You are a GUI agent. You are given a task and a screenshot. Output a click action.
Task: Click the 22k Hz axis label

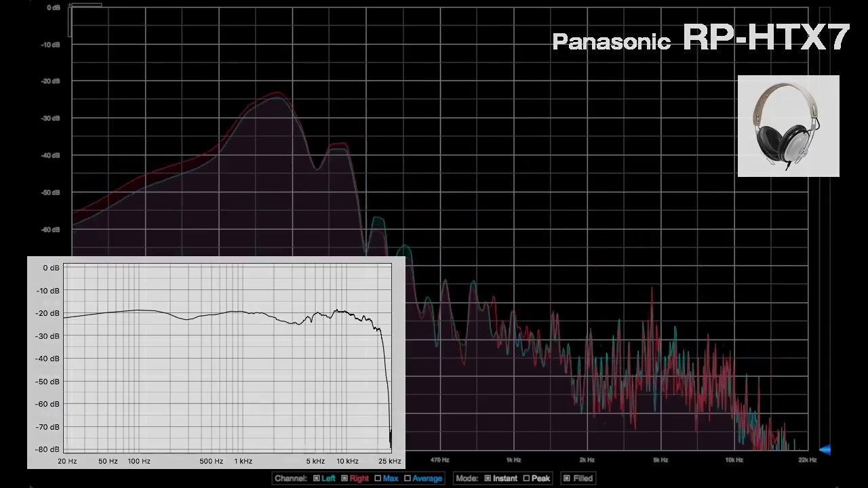[x=807, y=460]
